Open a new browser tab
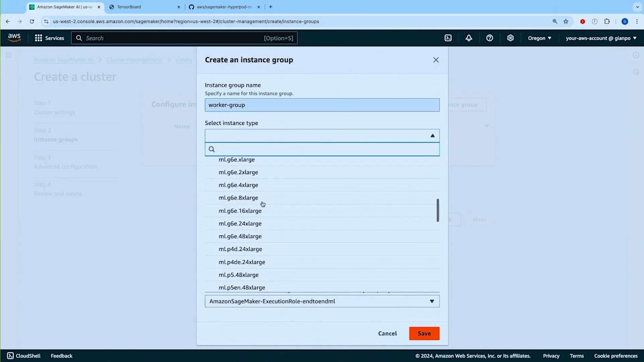644x362 pixels. (x=270, y=7)
